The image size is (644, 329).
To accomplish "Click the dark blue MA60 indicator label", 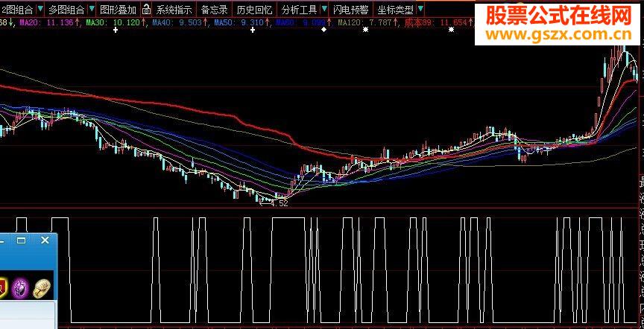I will (x=304, y=23).
